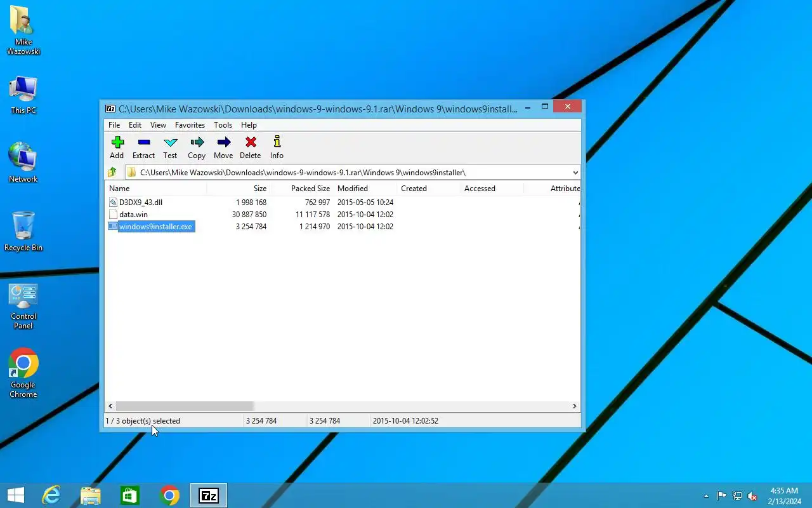The width and height of the screenshot is (812, 508).
Task: Click the muted volume tray icon
Action: [752, 496]
